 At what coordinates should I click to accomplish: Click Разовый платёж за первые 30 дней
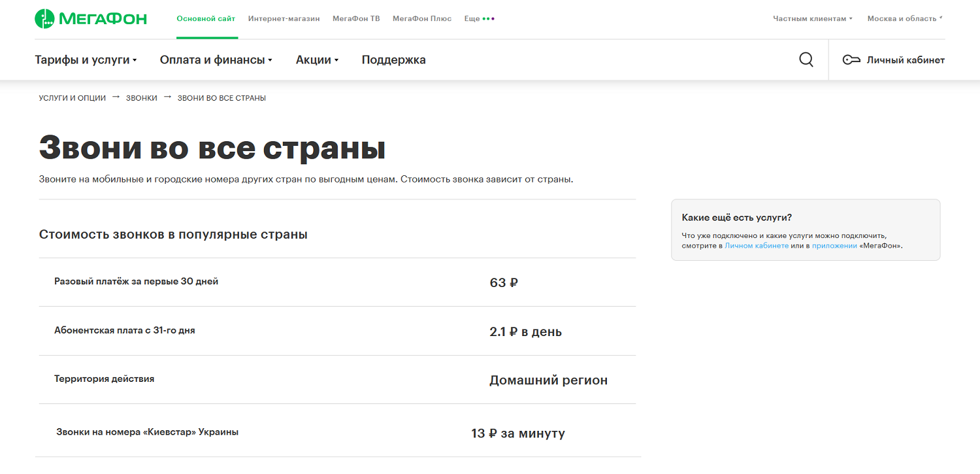(136, 282)
